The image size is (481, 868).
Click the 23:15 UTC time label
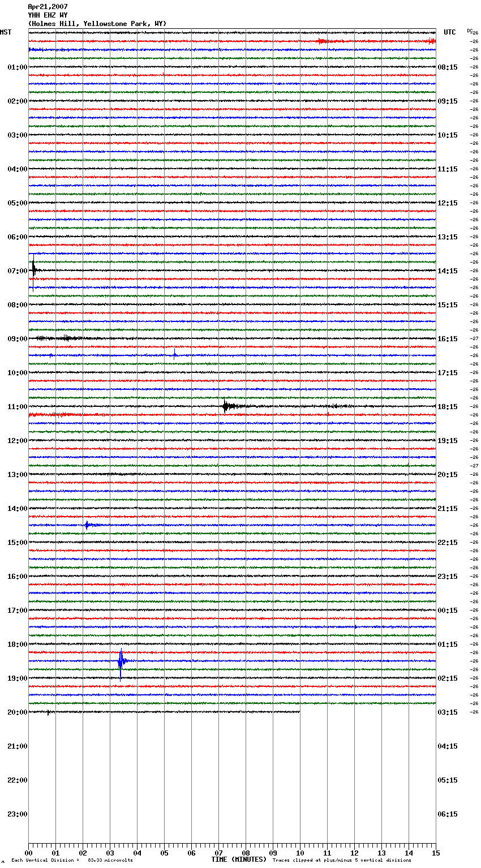(448, 577)
